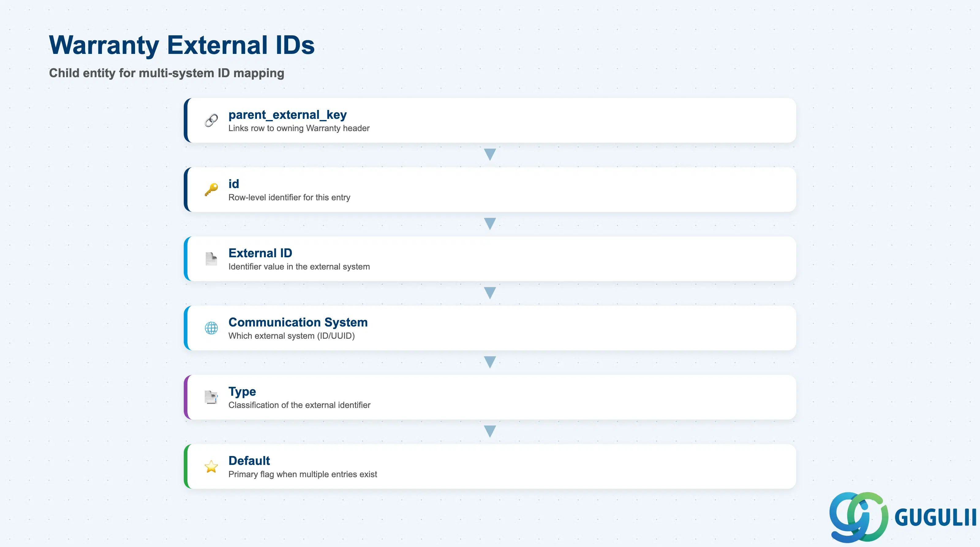
Task: Click the star icon beside Default
Action: pos(211,466)
